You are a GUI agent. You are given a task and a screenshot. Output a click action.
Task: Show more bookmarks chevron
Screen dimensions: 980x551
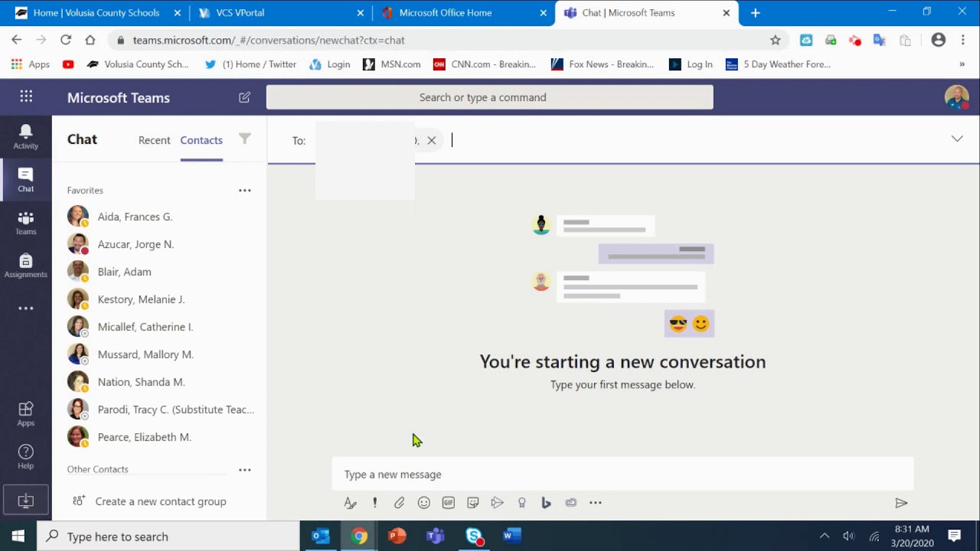point(962,64)
